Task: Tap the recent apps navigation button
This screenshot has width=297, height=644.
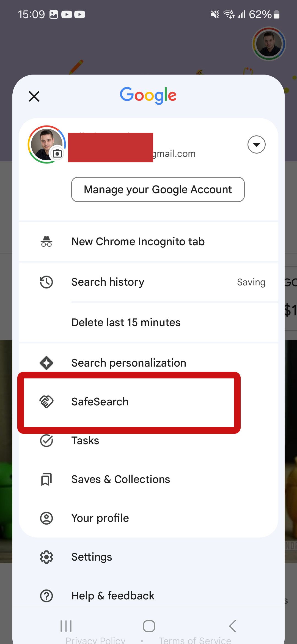Action: (x=66, y=626)
